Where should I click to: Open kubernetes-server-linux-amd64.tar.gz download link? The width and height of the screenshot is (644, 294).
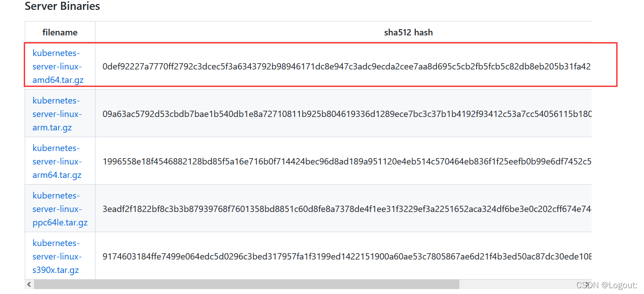tap(58, 67)
